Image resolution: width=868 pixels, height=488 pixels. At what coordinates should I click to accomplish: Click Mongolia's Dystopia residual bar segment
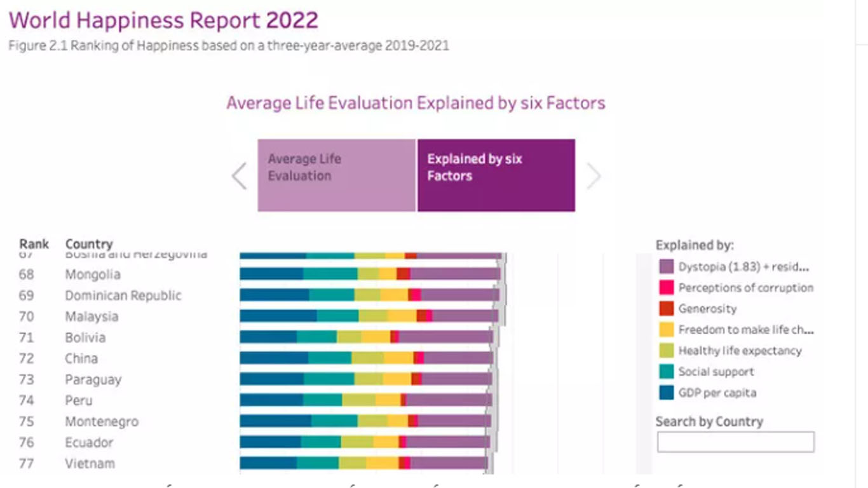coord(454,274)
